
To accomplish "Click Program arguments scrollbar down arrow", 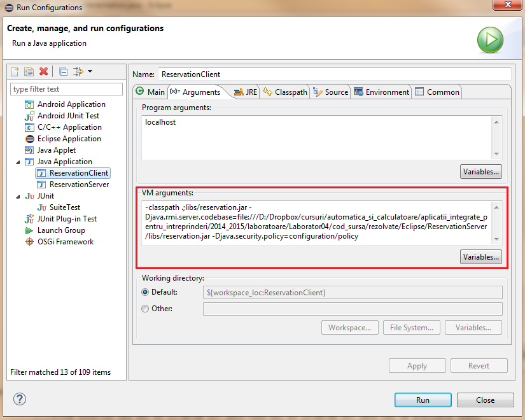I will (x=496, y=154).
